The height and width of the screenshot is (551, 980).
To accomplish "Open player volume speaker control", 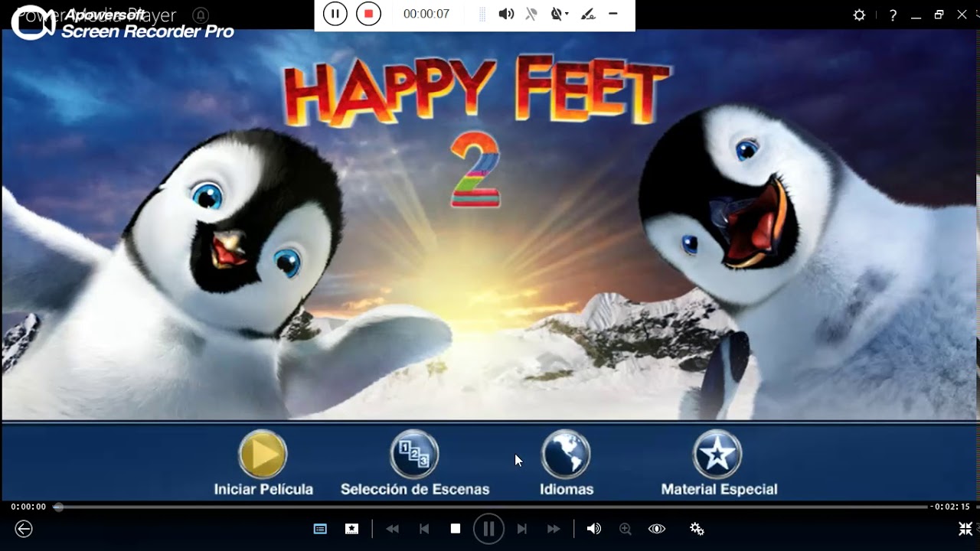I will pos(594,529).
